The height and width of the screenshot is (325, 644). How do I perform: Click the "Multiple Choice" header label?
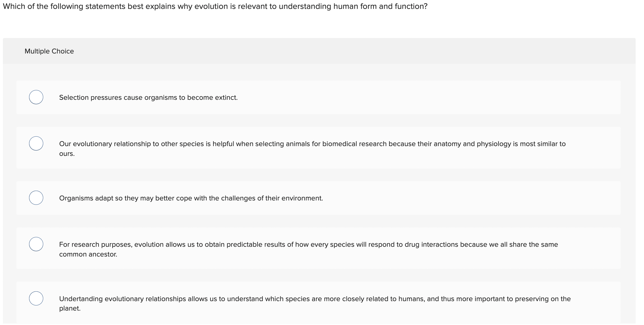click(x=49, y=51)
